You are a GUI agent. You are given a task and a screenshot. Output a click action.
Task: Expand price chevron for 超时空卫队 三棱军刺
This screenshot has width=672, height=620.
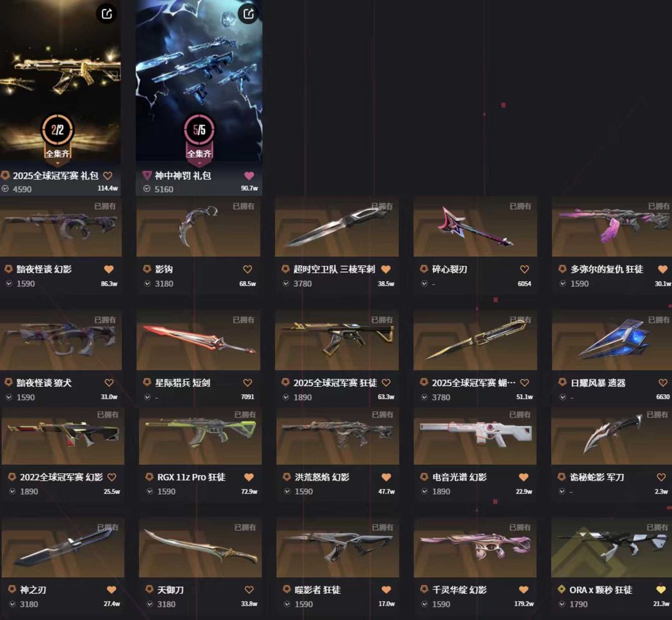286,284
